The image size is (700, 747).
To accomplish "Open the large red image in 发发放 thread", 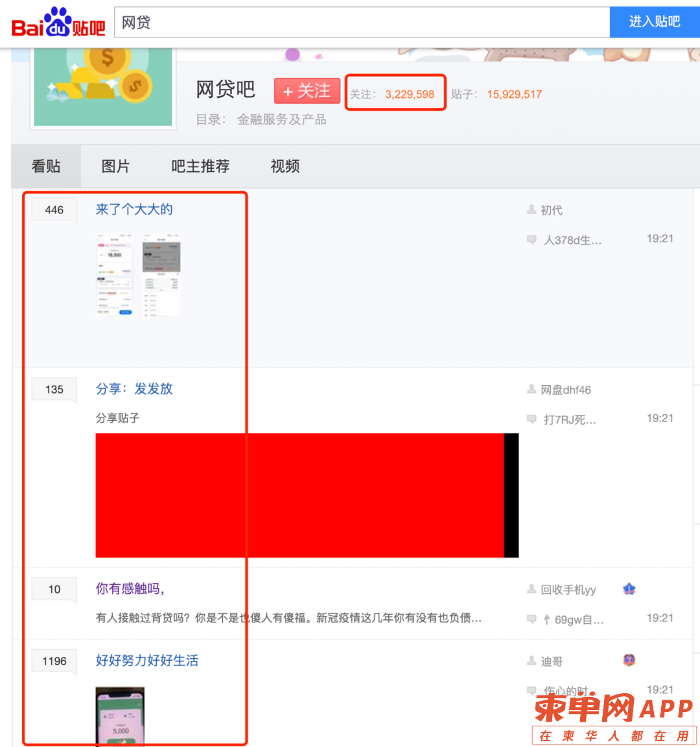I will [307, 495].
